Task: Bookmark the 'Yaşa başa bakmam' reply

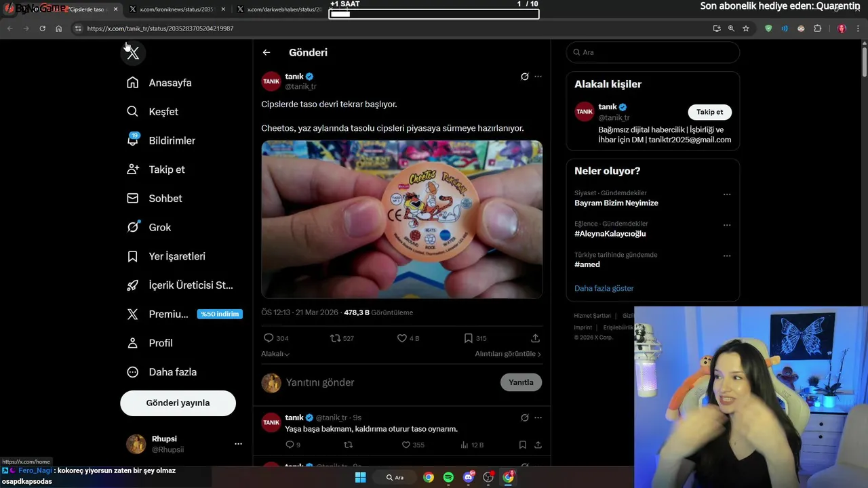Action: pos(522,445)
